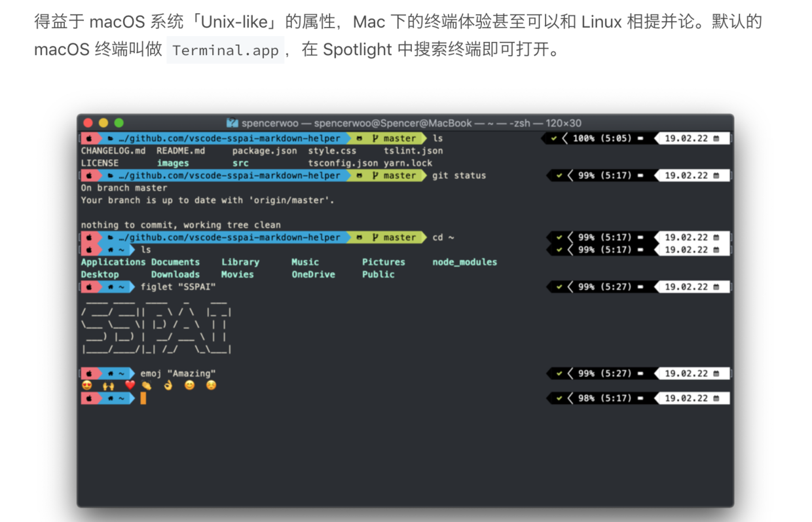Click the 'On branch master' line
The image size is (812, 522).
(124, 188)
